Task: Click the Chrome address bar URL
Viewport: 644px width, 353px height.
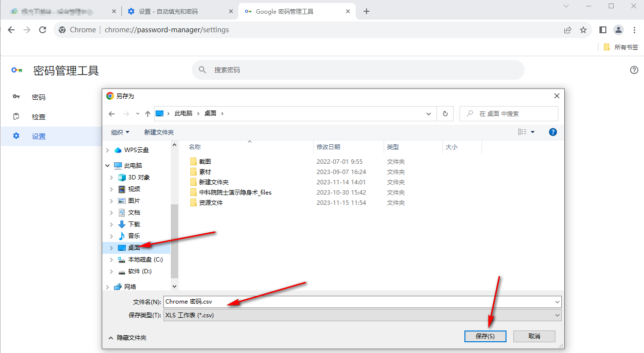Action: coord(166,30)
